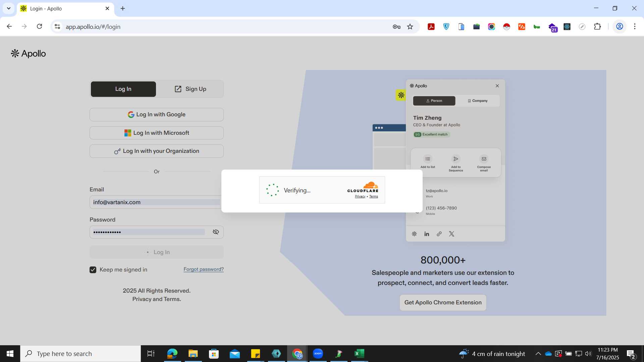Open the bw extension
644x362 pixels.
537,27
